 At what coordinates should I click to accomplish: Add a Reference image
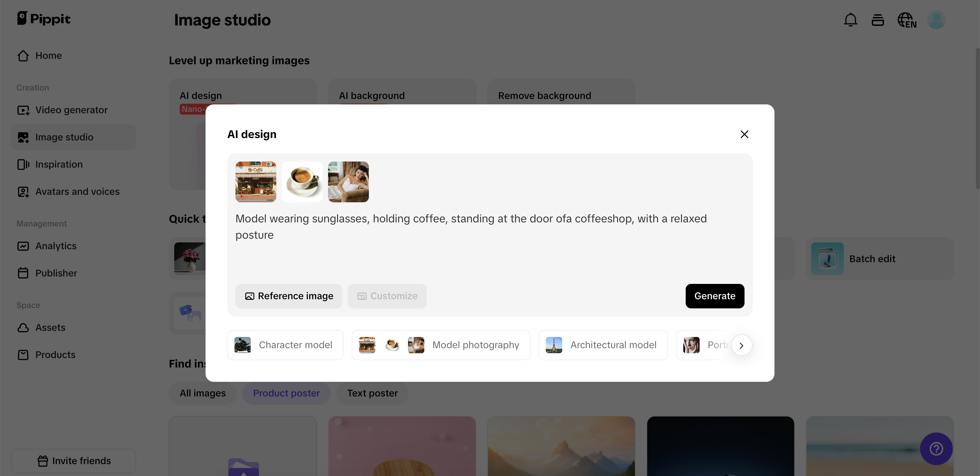(x=288, y=296)
